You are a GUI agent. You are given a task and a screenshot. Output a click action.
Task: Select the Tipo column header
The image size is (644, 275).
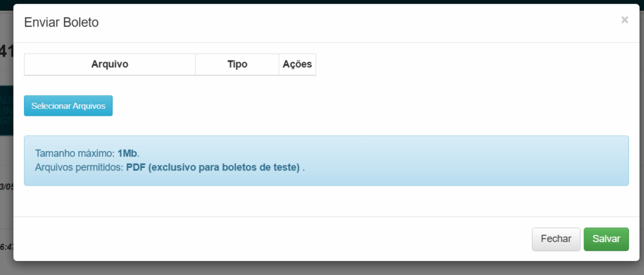pyautogui.click(x=237, y=64)
